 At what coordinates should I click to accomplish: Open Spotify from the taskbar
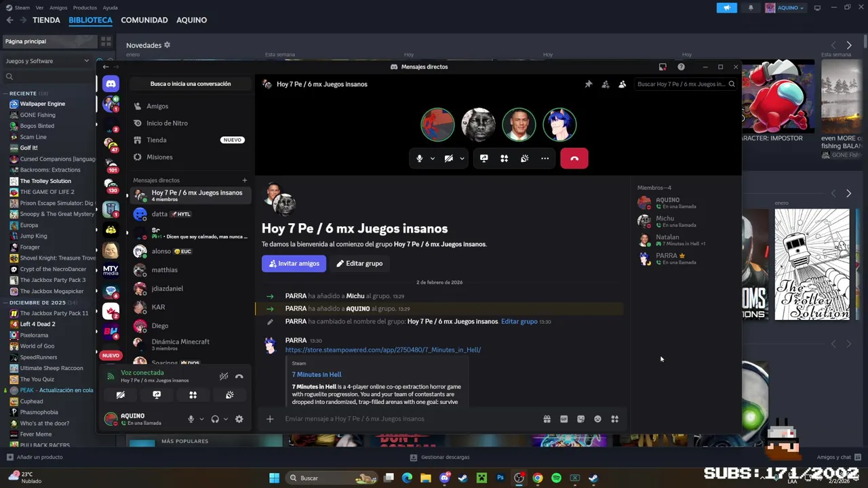tap(556, 479)
